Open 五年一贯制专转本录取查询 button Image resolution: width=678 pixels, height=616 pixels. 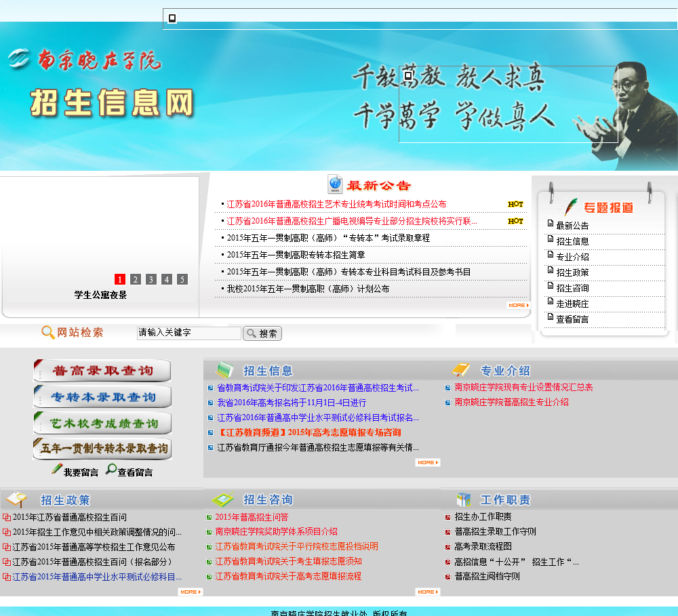(102, 449)
